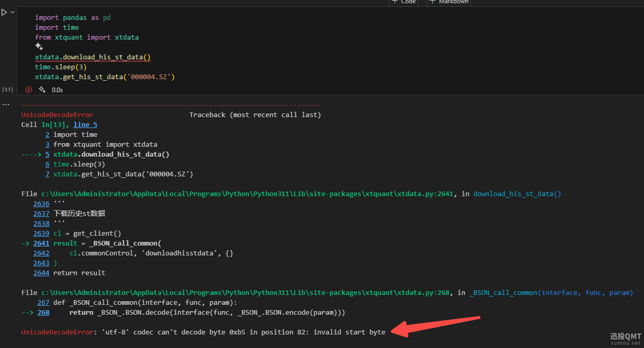Jump to line 2637 link

41,214
